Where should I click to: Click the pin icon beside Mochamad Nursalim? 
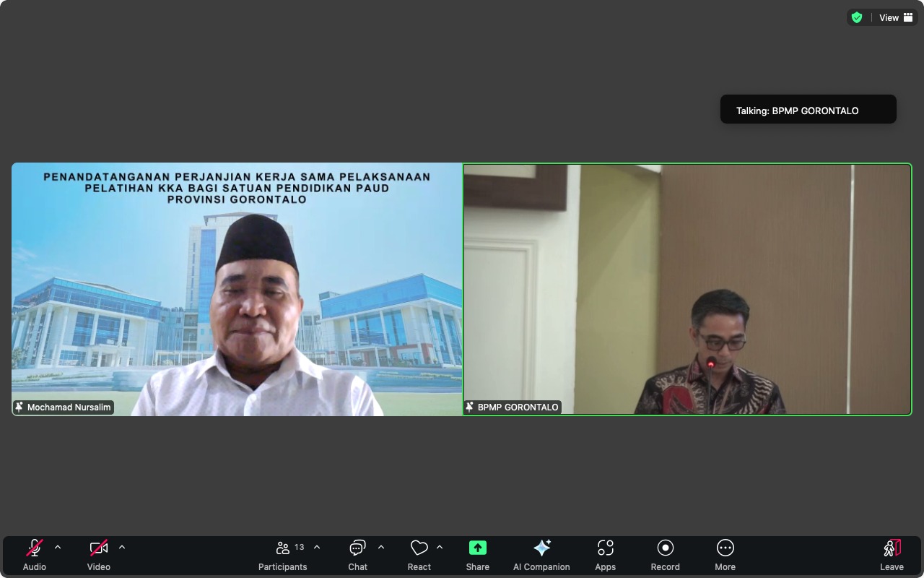point(19,407)
